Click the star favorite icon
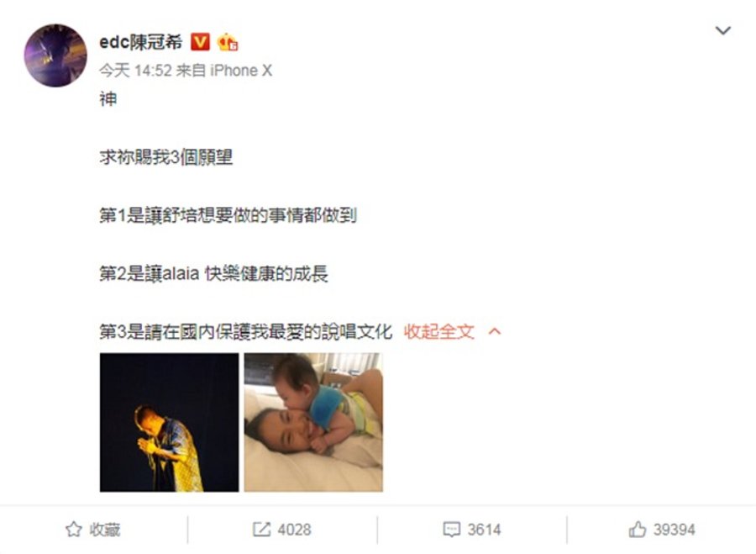 74,530
